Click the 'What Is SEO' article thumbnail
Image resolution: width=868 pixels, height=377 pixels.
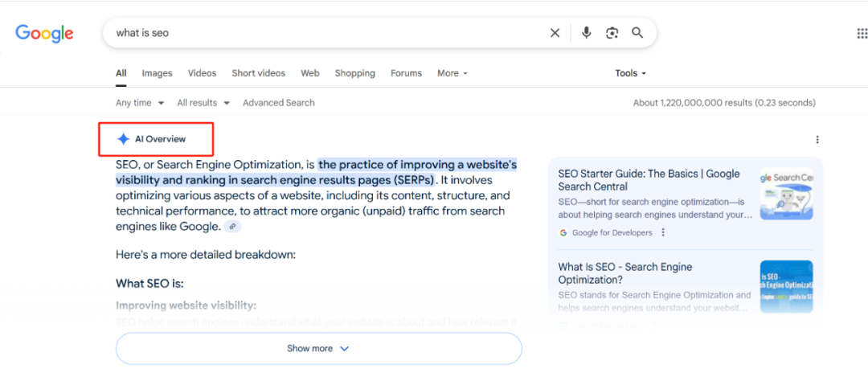click(786, 287)
